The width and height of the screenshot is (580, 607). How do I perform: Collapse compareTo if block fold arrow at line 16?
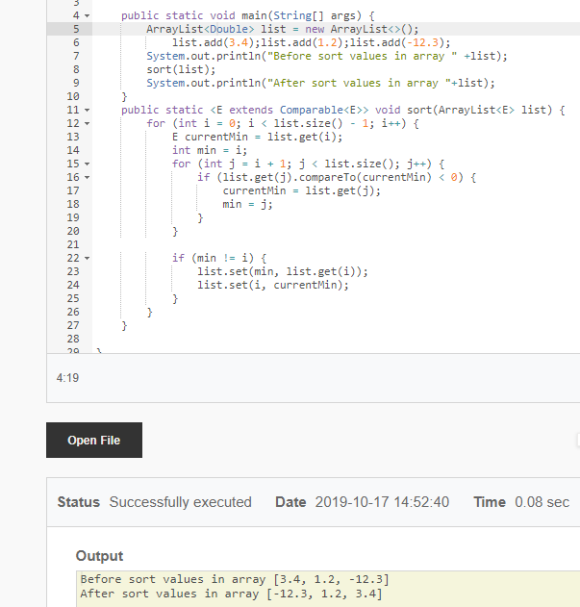point(87,177)
